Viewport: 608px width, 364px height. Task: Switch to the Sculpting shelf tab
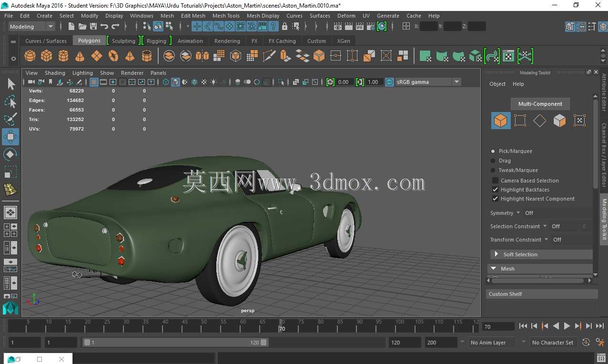123,41
